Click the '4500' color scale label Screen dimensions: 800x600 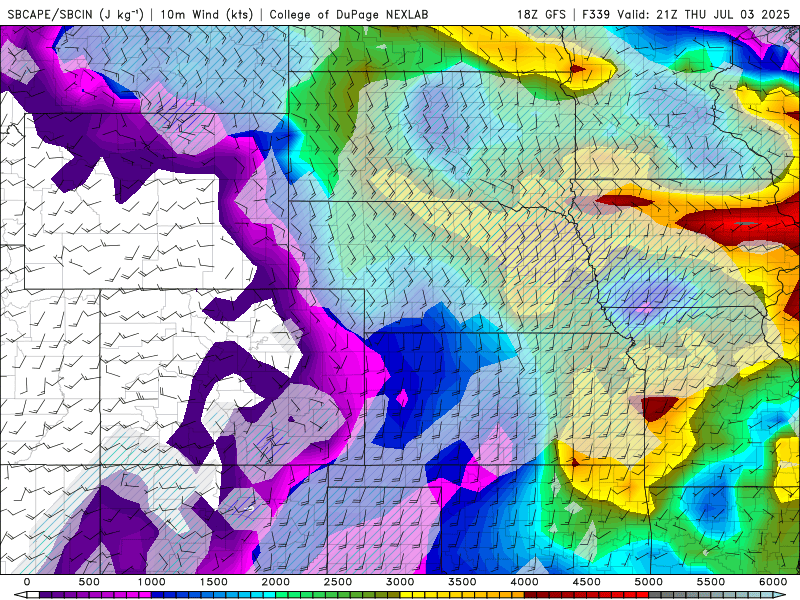(587, 582)
